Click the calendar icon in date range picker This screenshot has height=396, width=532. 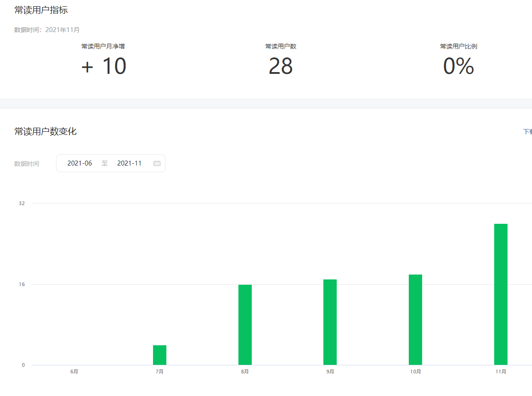(157, 163)
